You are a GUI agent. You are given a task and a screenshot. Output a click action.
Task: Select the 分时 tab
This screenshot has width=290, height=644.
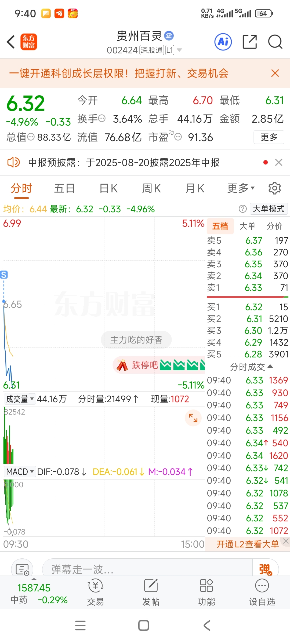pos(21,188)
